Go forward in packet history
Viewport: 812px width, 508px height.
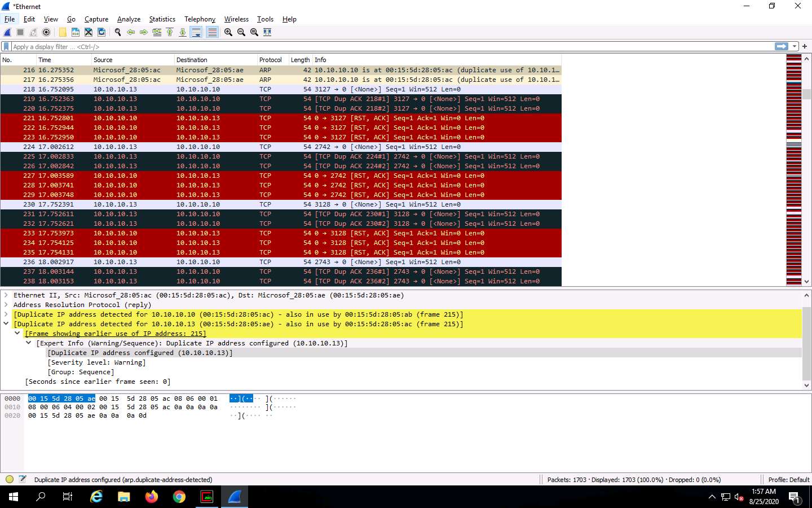tap(144, 32)
